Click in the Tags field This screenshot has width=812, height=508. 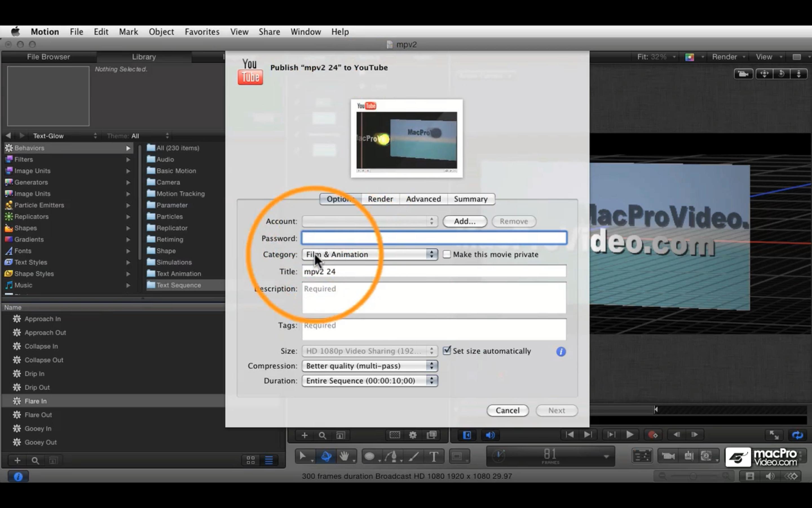(434, 329)
